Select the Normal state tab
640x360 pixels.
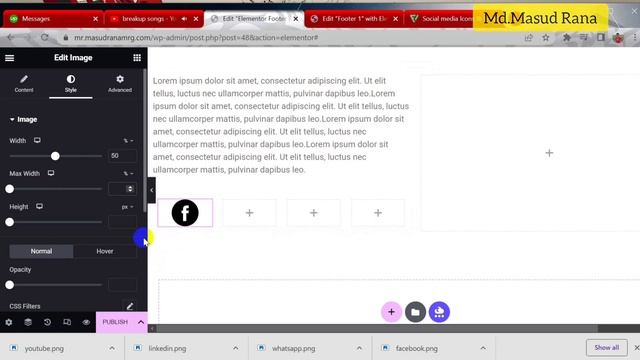(41, 251)
